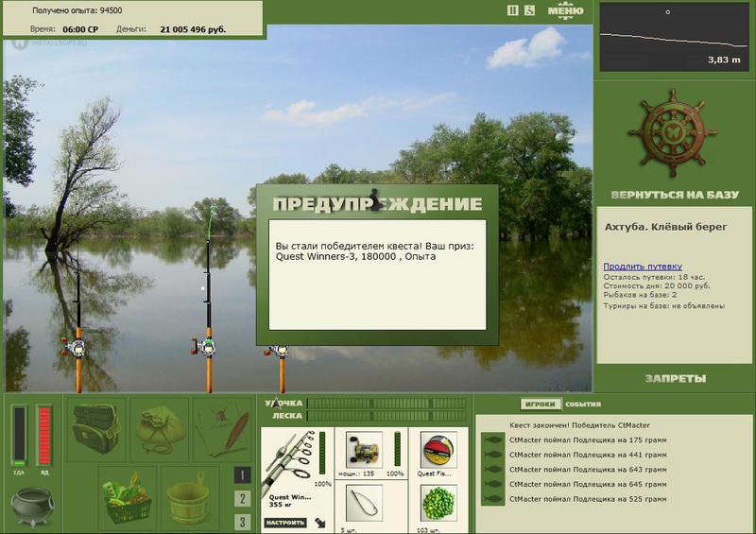Open the ЗАПРЕТЫ restrictions section
Viewport: 756px width, 534px height.
(x=675, y=379)
